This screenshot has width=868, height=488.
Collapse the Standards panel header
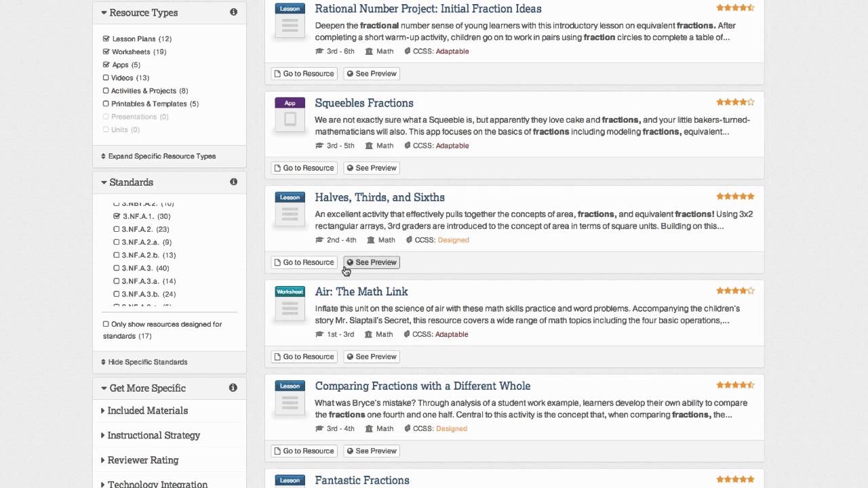pos(131,182)
